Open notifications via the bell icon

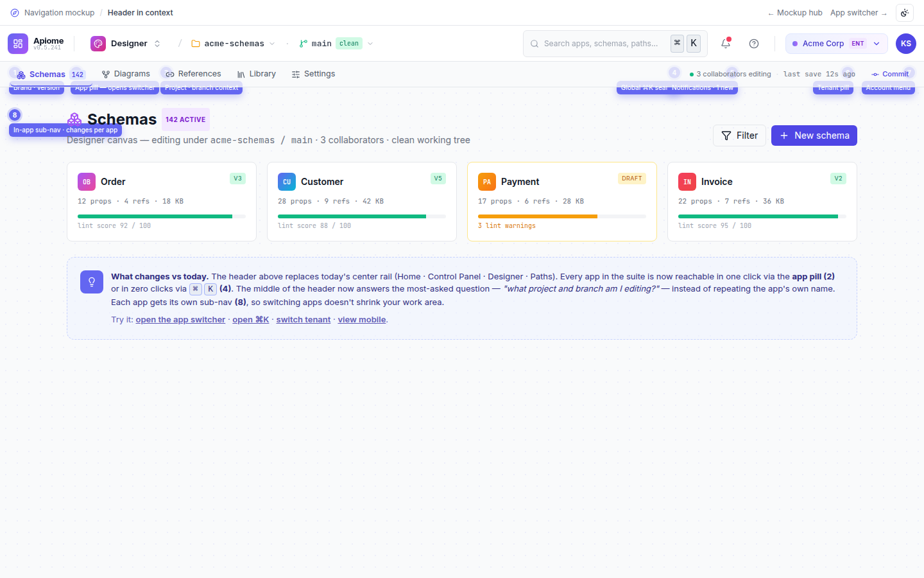coord(726,44)
